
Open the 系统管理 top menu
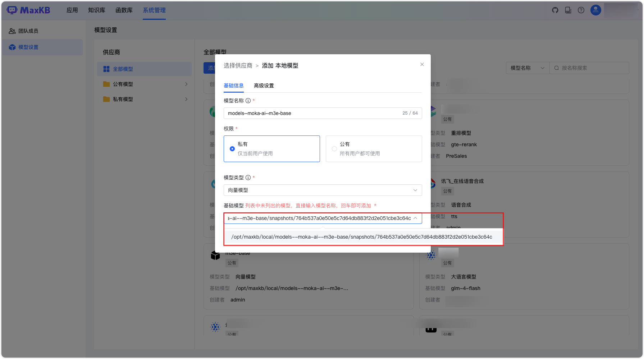(154, 10)
